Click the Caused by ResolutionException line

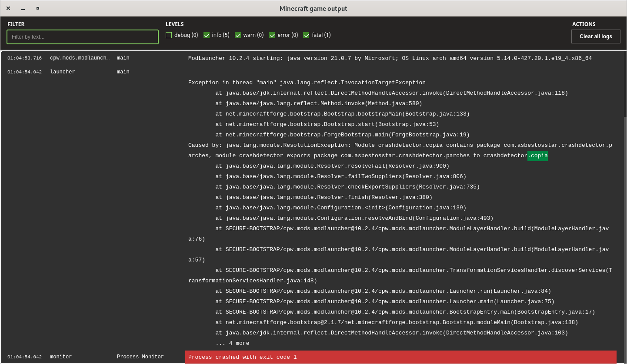(x=400, y=145)
